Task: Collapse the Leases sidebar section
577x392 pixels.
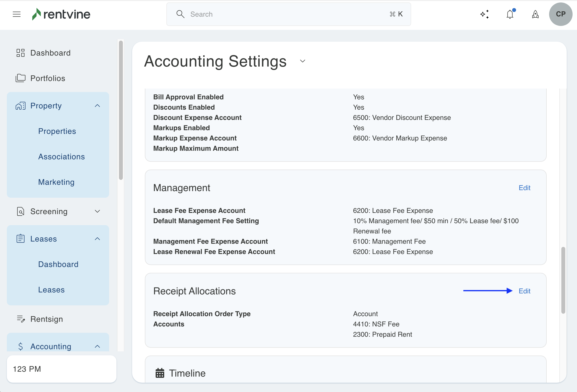Action: (x=97, y=239)
